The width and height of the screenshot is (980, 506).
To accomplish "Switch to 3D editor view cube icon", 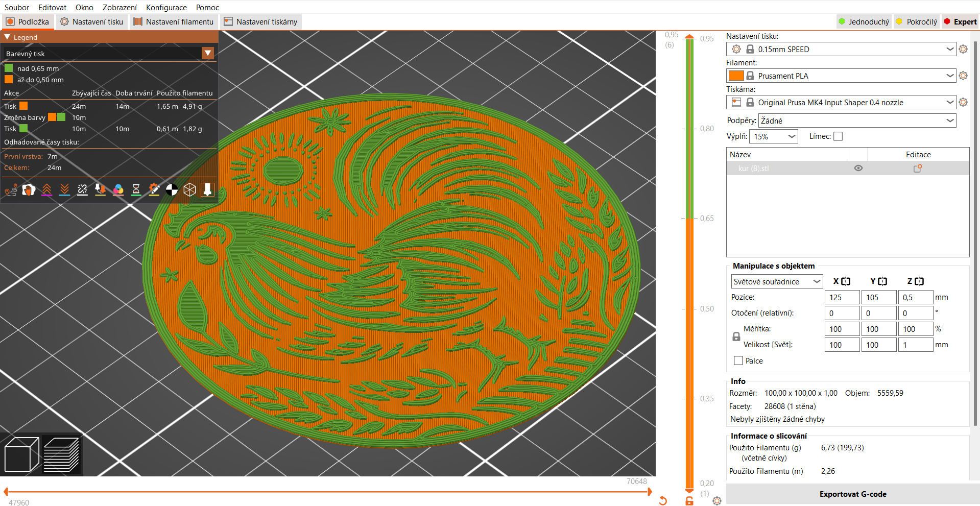I will click(21, 454).
